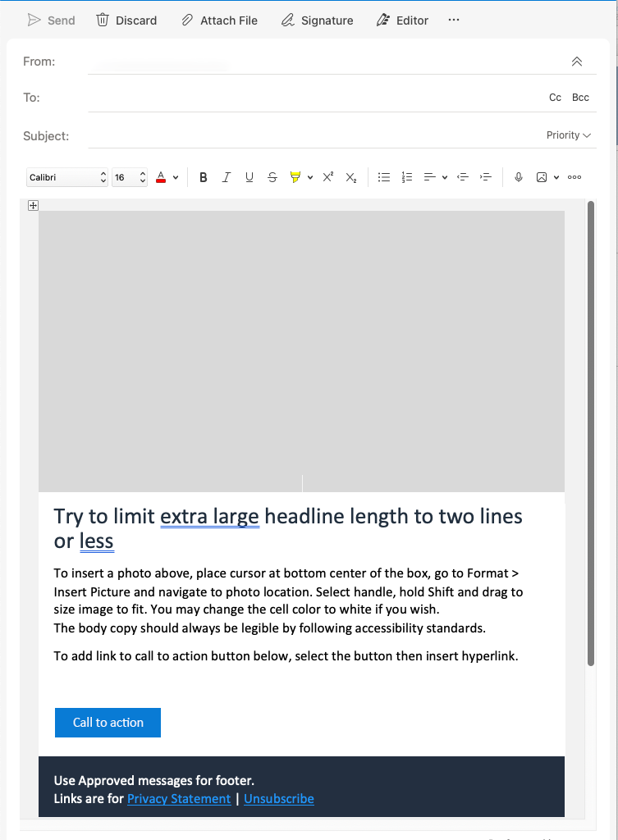This screenshot has height=840, width=618.
Task: Open the font color picker arrow
Action: pyautogui.click(x=176, y=178)
